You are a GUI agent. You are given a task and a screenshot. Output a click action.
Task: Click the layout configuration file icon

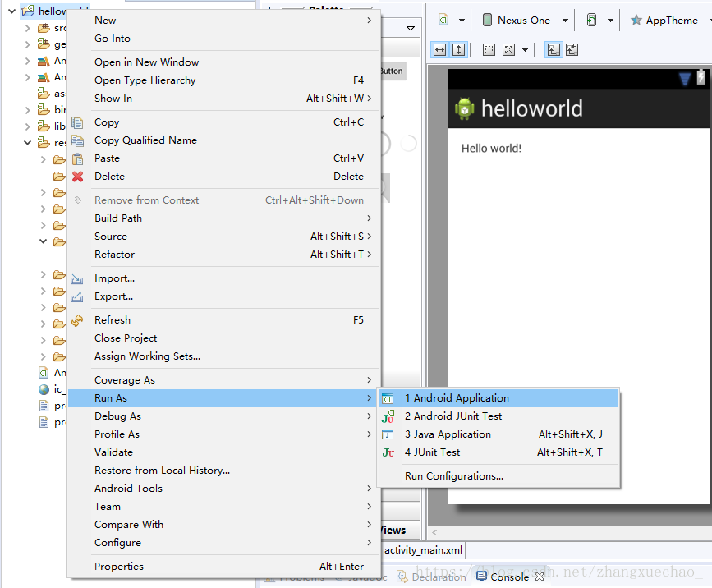(x=443, y=20)
